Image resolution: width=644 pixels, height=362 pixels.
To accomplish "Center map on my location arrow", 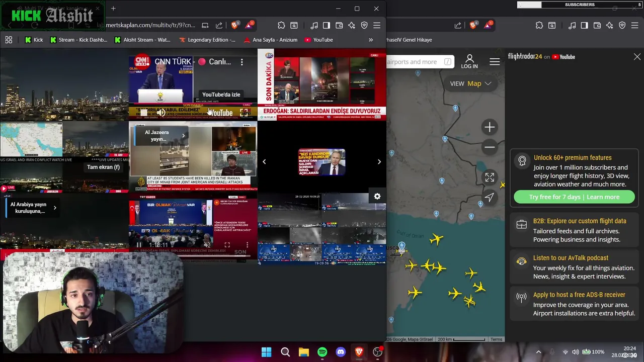I will click(490, 198).
